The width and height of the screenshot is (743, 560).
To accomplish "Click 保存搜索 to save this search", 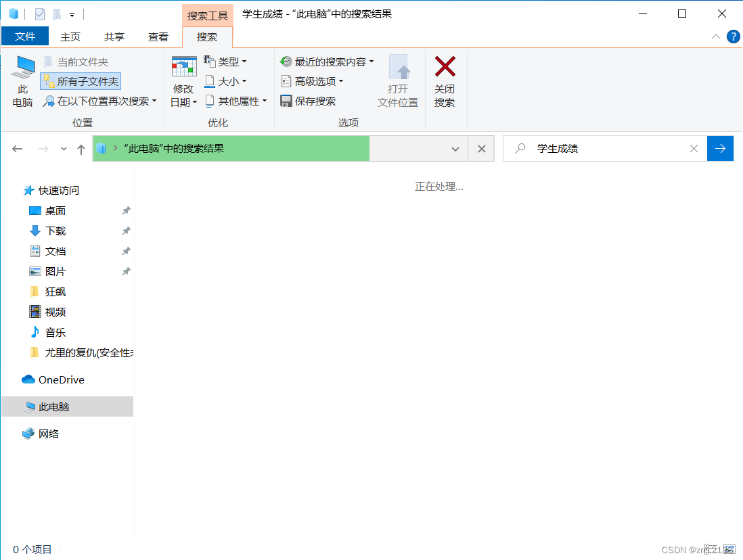I will click(313, 100).
